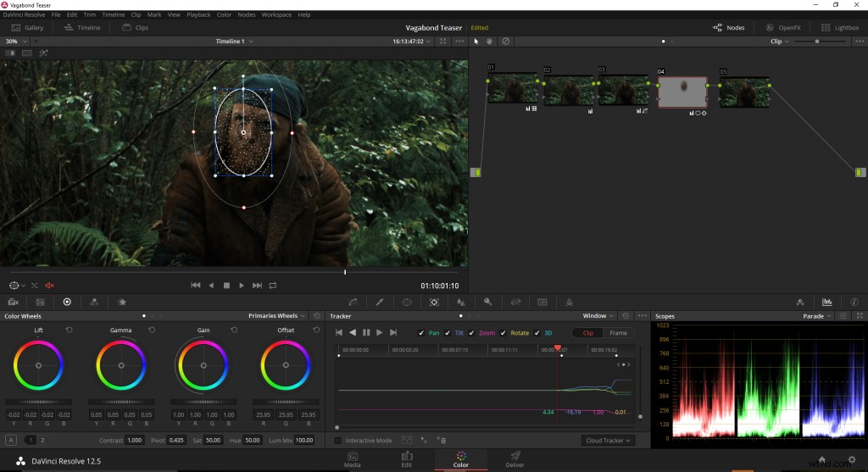This screenshot has height=472, width=868.
Task: Enable the Interactive Mode checkbox
Action: point(338,441)
